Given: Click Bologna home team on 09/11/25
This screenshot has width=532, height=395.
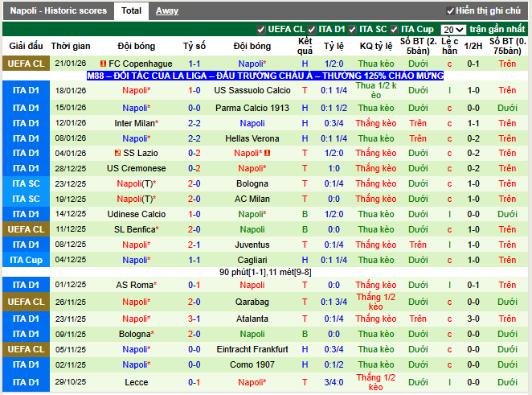Looking at the screenshot, I should (137, 334).
